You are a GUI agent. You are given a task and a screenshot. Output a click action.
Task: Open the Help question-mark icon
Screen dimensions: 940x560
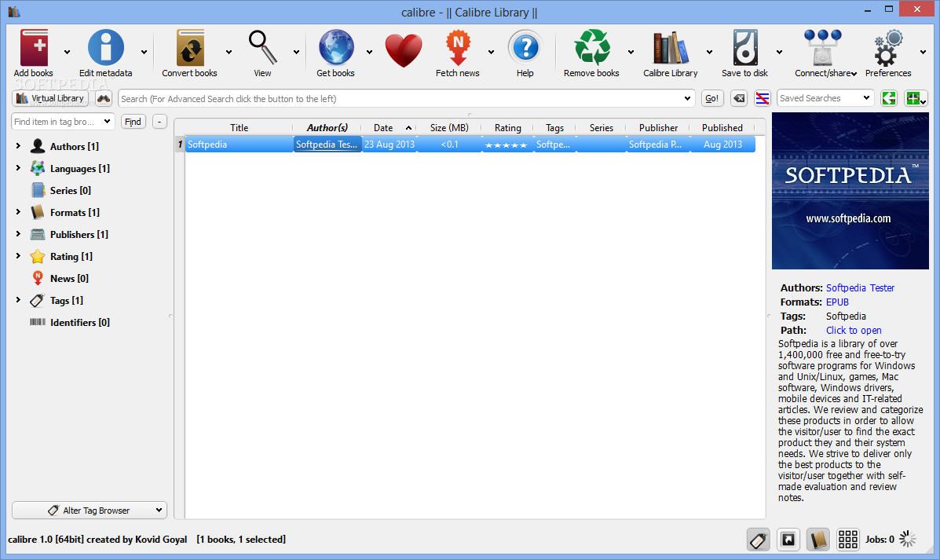525,47
